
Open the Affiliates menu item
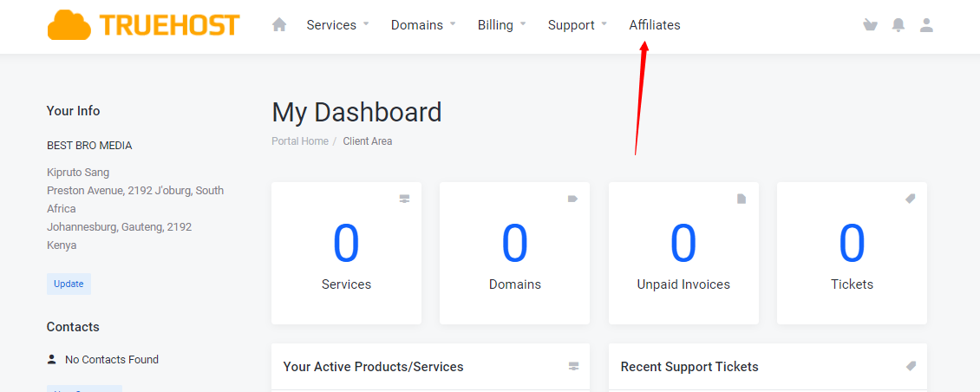(655, 25)
